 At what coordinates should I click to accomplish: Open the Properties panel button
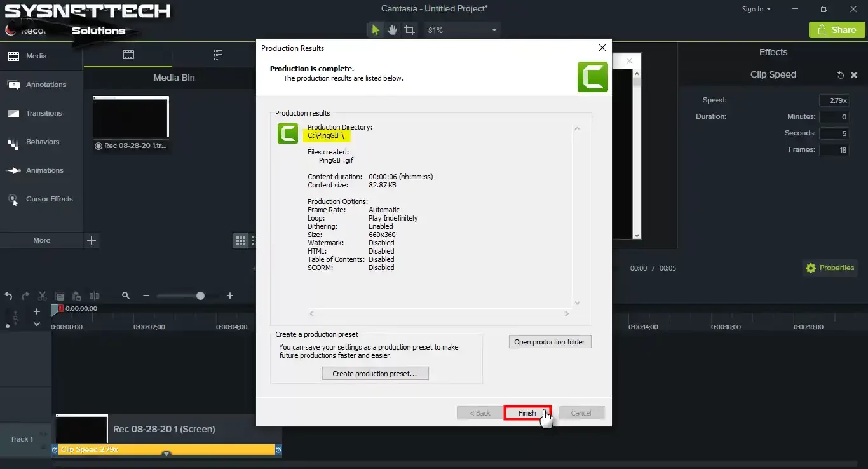(830, 268)
